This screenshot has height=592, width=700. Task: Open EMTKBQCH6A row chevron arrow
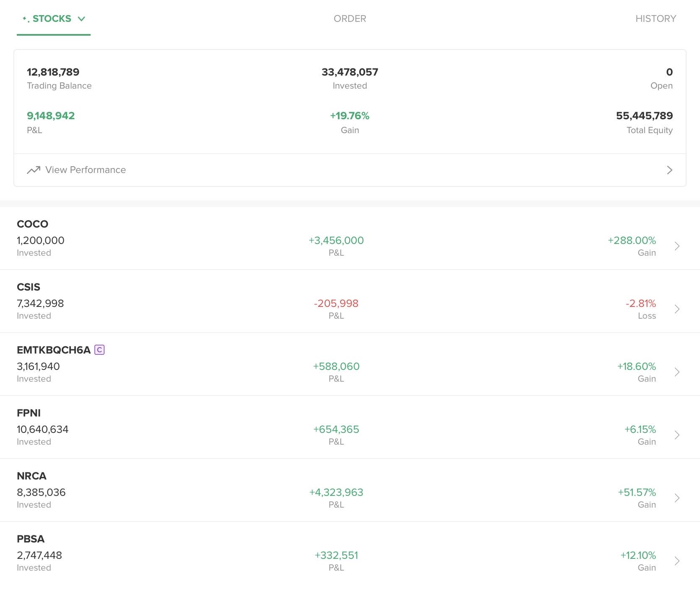pyautogui.click(x=676, y=372)
